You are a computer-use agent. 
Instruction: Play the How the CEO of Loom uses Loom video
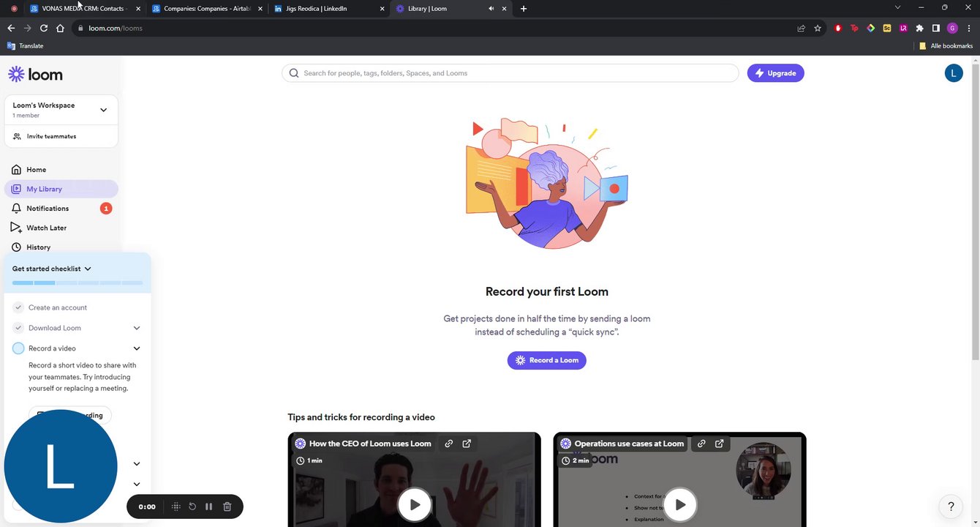point(415,504)
